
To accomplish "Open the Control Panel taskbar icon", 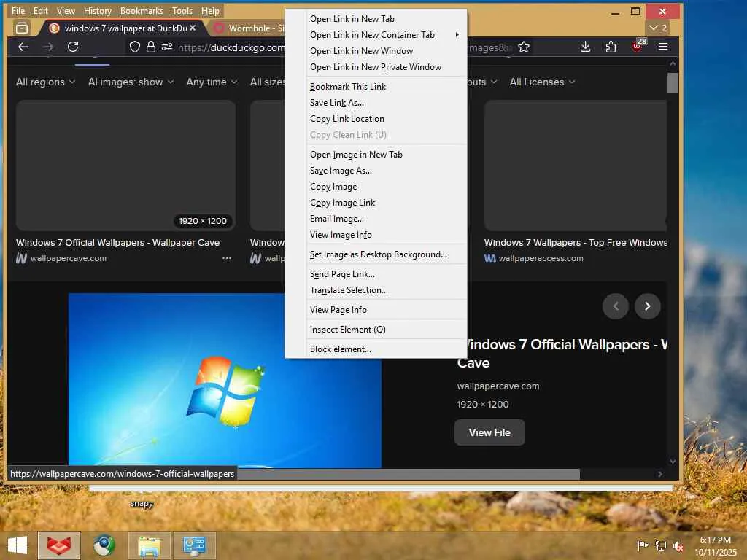I will 194,545.
